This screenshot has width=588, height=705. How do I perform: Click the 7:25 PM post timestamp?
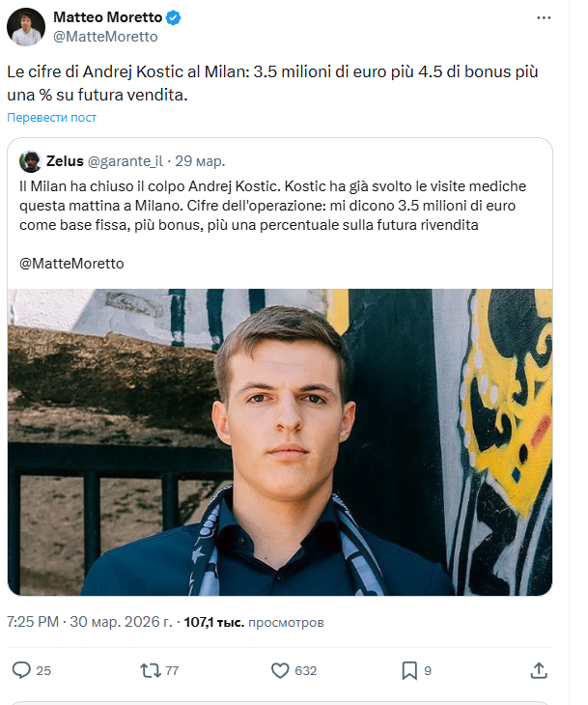pyautogui.click(x=31, y=623)
